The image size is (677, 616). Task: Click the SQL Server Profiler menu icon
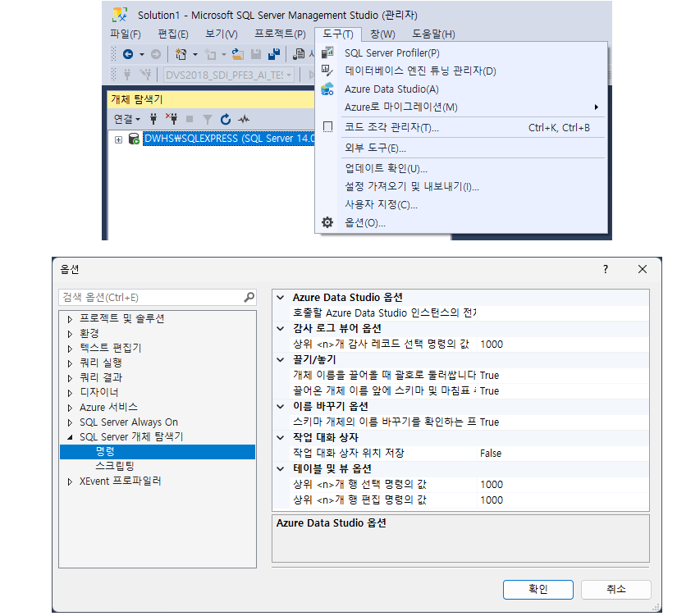[x=327, y=52]
